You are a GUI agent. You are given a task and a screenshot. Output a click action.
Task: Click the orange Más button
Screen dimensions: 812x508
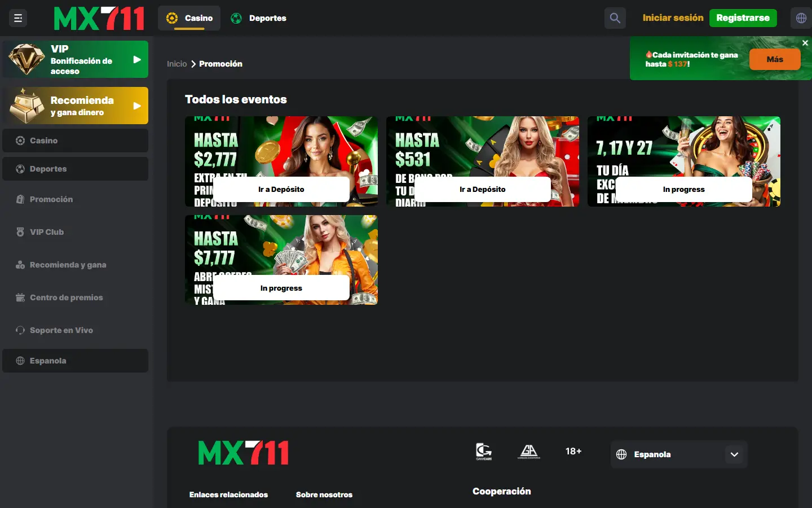[775, 59]
